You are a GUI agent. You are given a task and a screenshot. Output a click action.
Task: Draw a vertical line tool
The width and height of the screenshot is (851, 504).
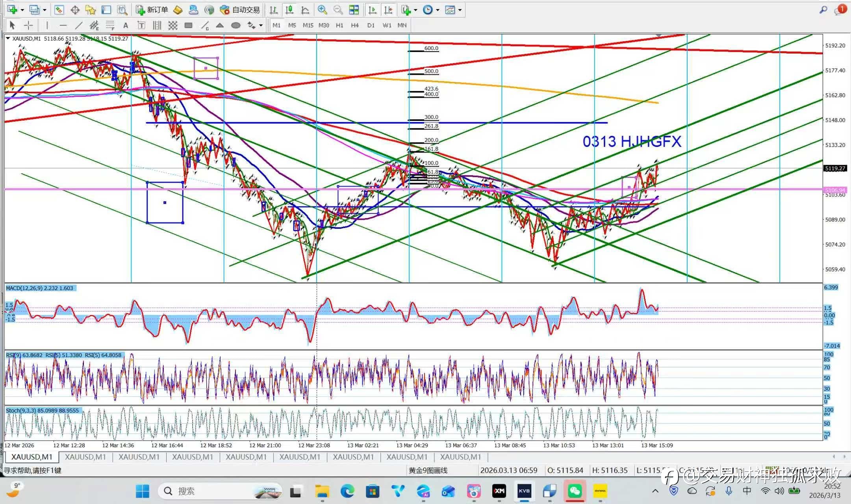[47, 26]
